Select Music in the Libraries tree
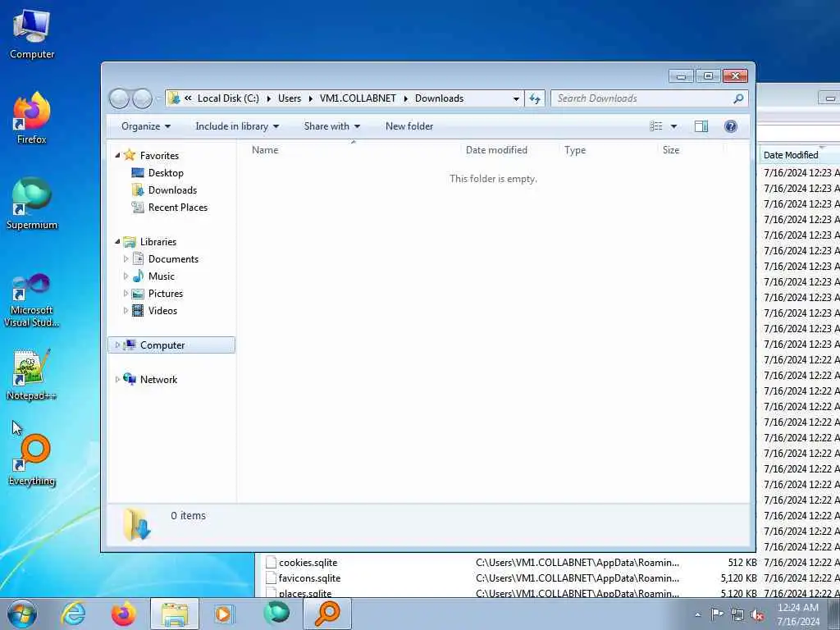Screen dimensions: 840x630 [153, 276]
